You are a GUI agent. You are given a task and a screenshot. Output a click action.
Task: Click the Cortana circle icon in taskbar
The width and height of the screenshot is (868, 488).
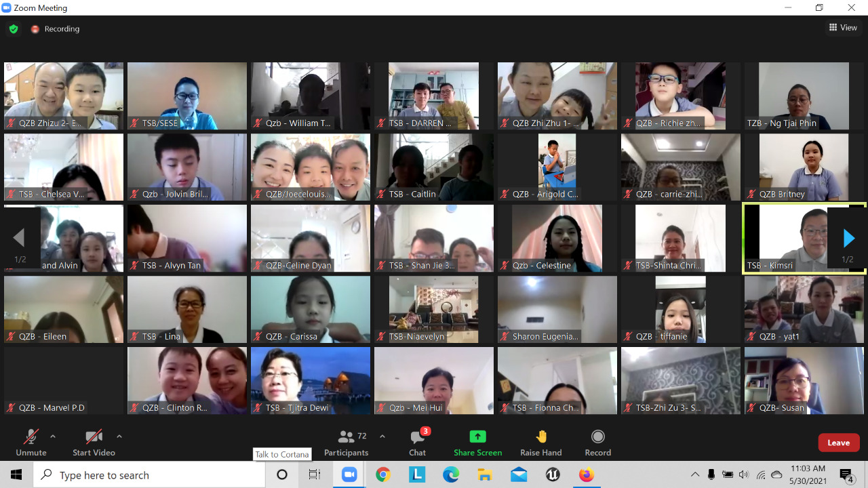click(x=282, y=475)
